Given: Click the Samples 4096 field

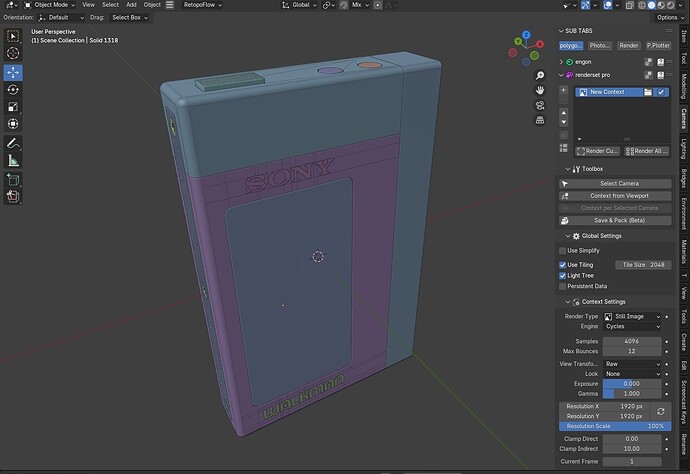Looking at the screenshot, I should (632, 341).
